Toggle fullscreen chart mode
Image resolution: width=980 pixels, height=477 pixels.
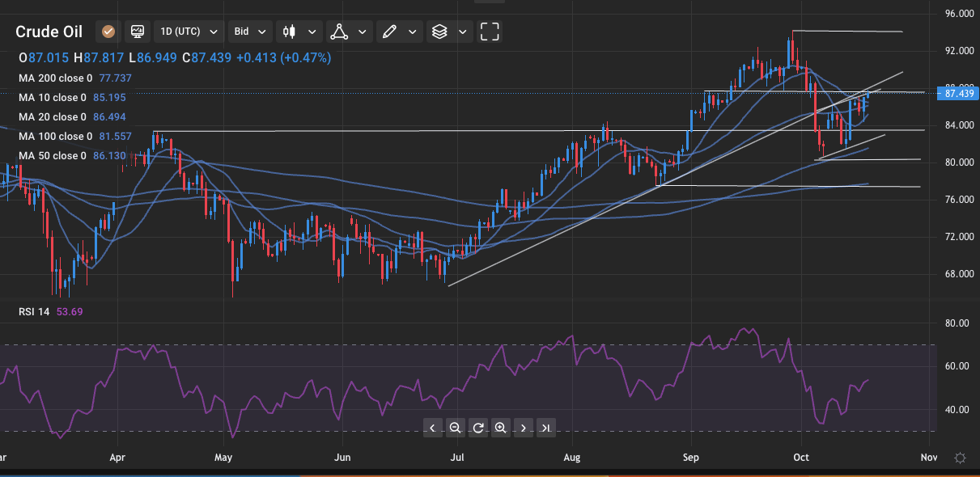tap(490, 32)
